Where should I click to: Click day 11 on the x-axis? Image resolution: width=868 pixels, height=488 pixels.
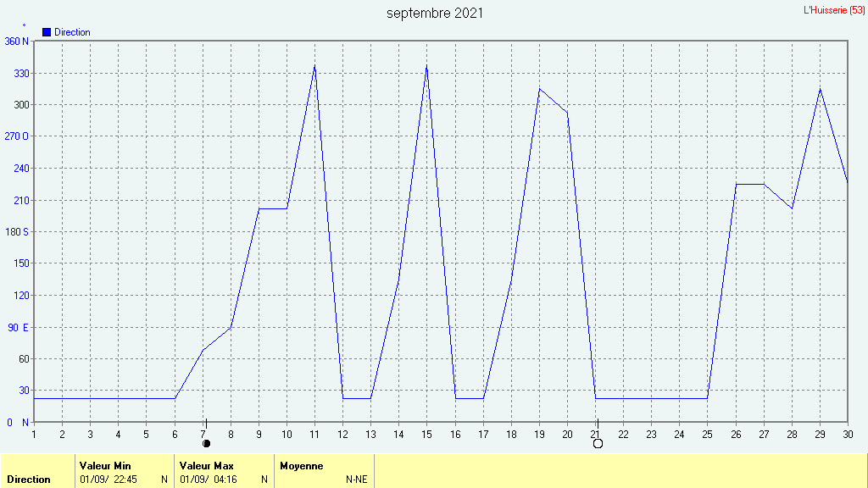click(314, 435)
